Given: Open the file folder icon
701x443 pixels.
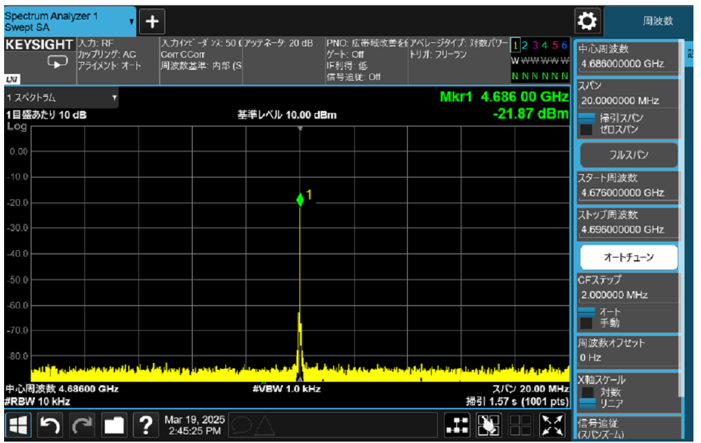Looking at the screenshot, I should point(114,424).
